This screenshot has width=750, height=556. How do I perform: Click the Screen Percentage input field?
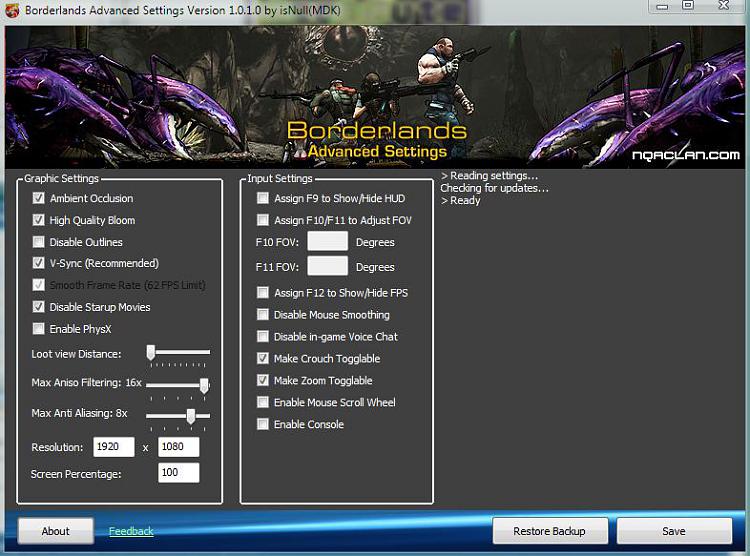[178, 473]
